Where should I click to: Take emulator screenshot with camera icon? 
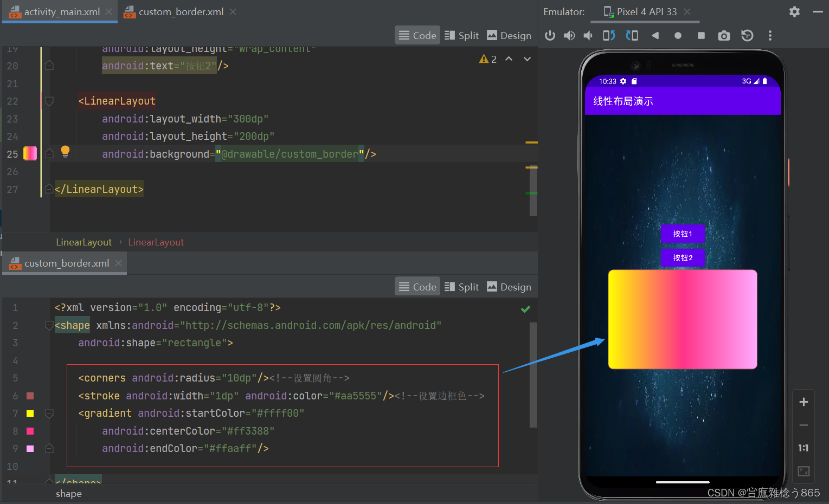(724, 35)
